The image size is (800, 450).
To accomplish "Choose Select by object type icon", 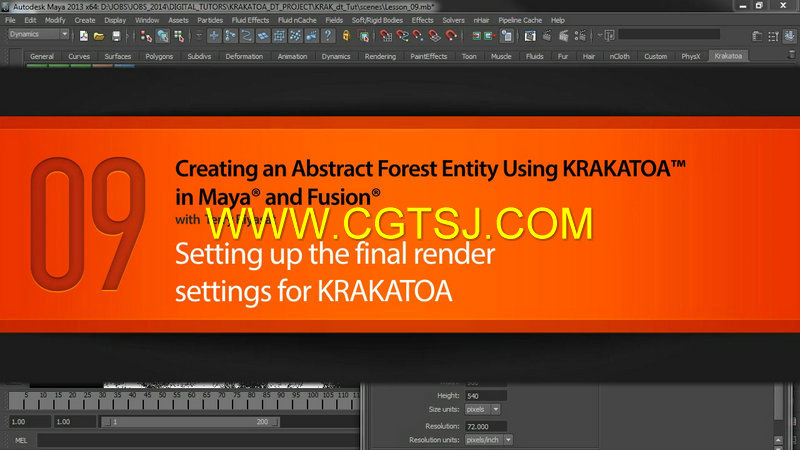I will click(x=163, y=36).
